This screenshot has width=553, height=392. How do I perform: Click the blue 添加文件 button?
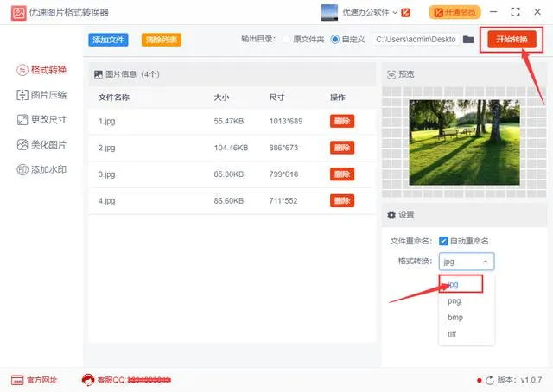coord(108,40)
